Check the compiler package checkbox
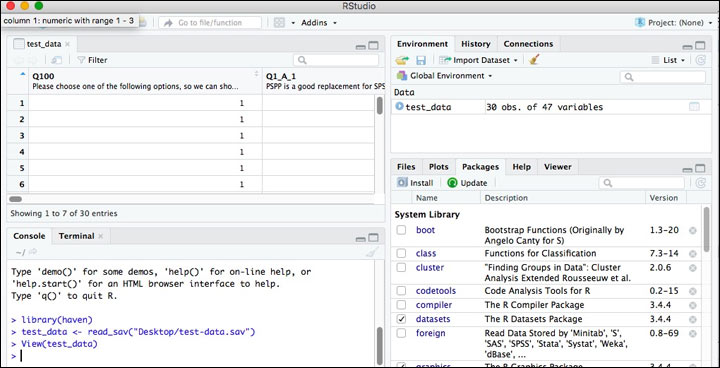Viewport: 720px width, 368px height. (401, 305)
